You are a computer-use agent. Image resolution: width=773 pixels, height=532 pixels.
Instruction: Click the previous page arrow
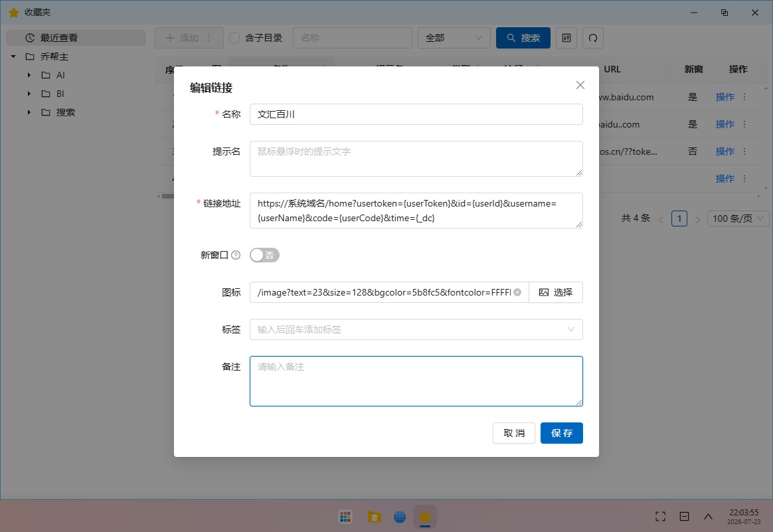(661, 219)
